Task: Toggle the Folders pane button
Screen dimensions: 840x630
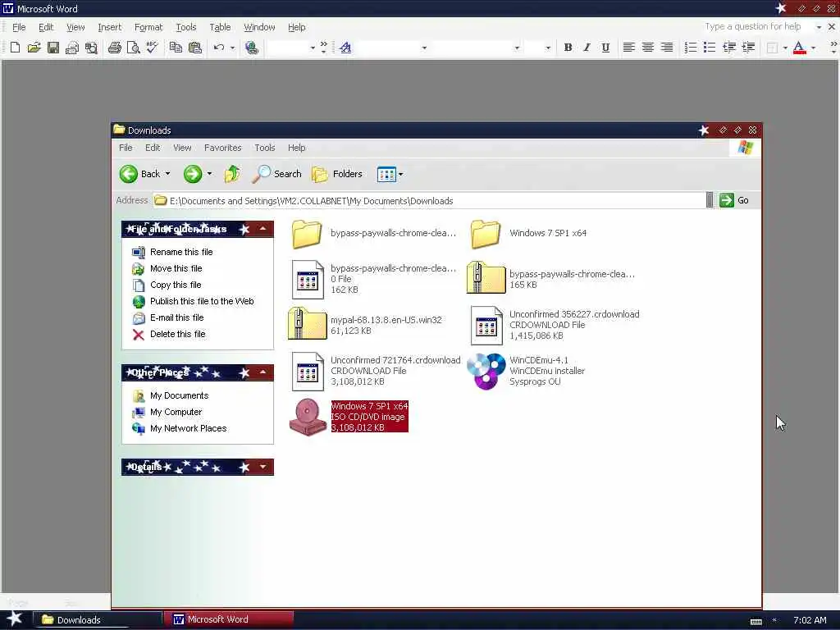Action: pyautogui.click(x=337, y=174)
